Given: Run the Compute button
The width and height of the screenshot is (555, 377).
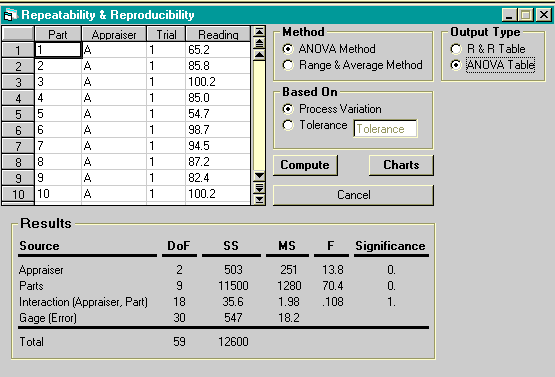Looking at the screenshot, I should 305,165.
